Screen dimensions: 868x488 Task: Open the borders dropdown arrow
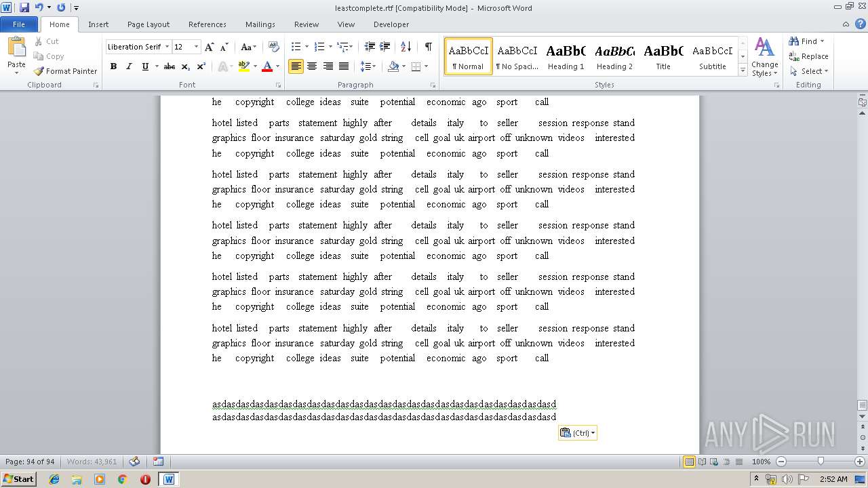(x=426, y=66)
